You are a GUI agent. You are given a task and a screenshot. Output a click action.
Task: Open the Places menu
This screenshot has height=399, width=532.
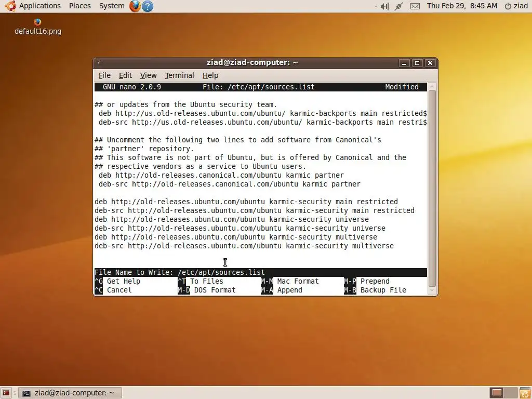click(x=79, y=6)
